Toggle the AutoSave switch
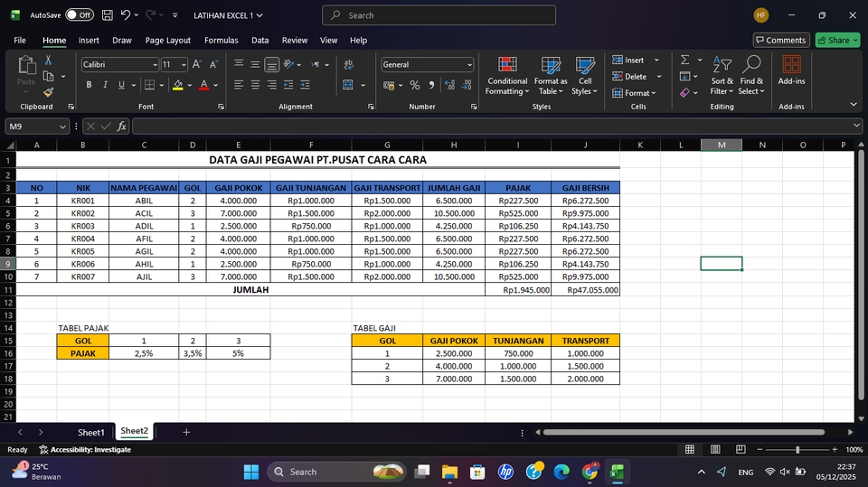The image size is (868, 487). 80,15
